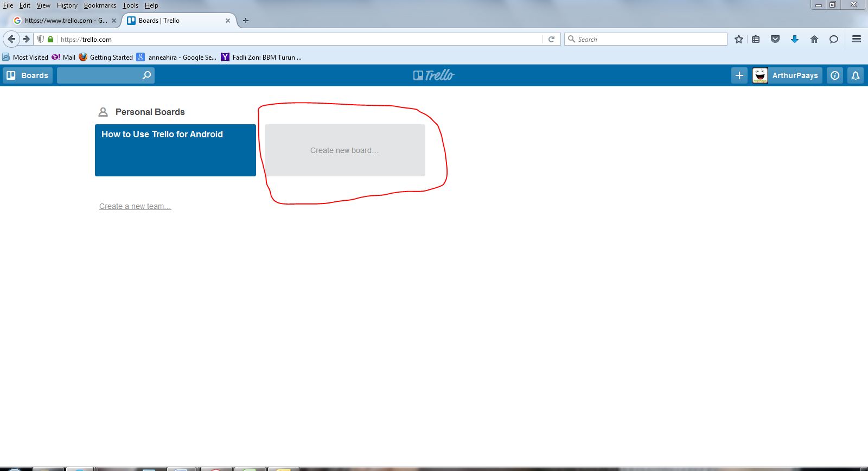Go forward with the browser forward arrow
868x471 pixels.
(x=26, y=39)
